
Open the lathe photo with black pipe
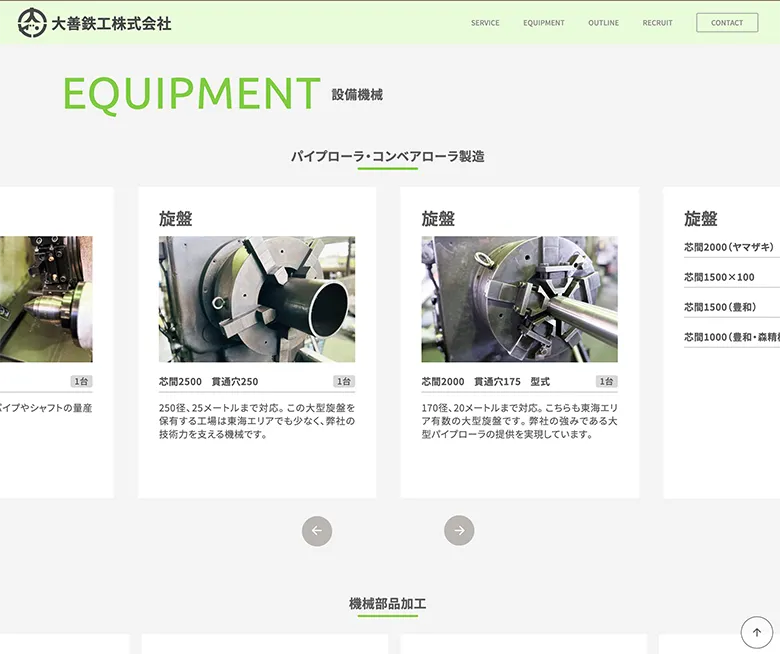[x=257, y=299]
